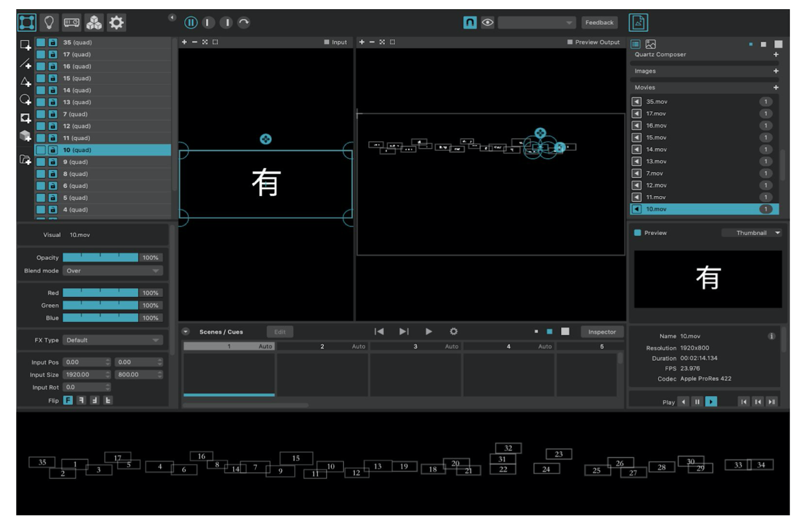Open the modules cubes icon

coord(94,22)
